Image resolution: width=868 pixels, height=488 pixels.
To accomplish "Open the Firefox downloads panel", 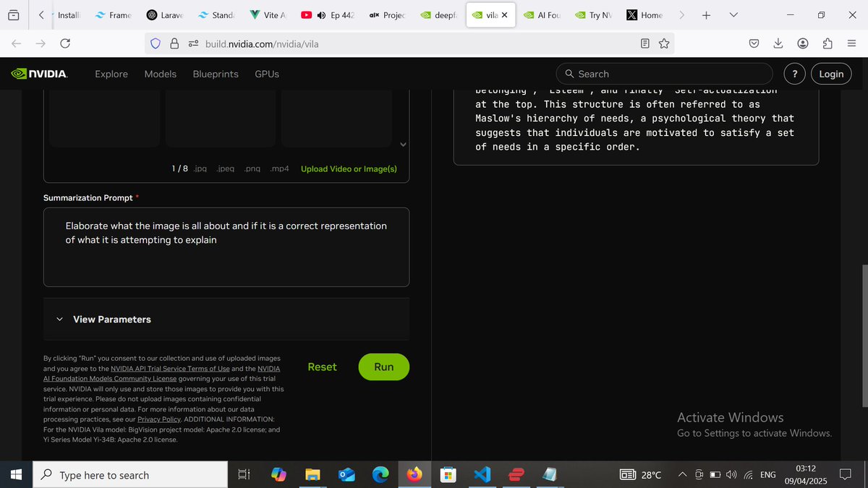I will click(778, 43).
